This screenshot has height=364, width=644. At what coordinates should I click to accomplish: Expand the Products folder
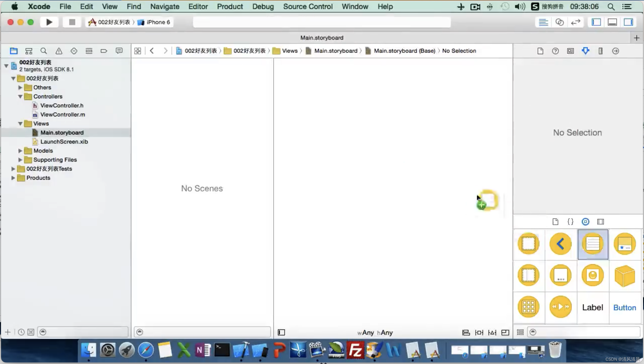[x=13, y=178]
